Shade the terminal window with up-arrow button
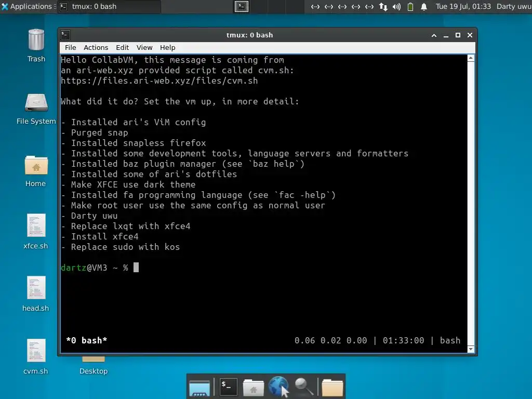This screenshot has width=532, height=399. (434, 35)
